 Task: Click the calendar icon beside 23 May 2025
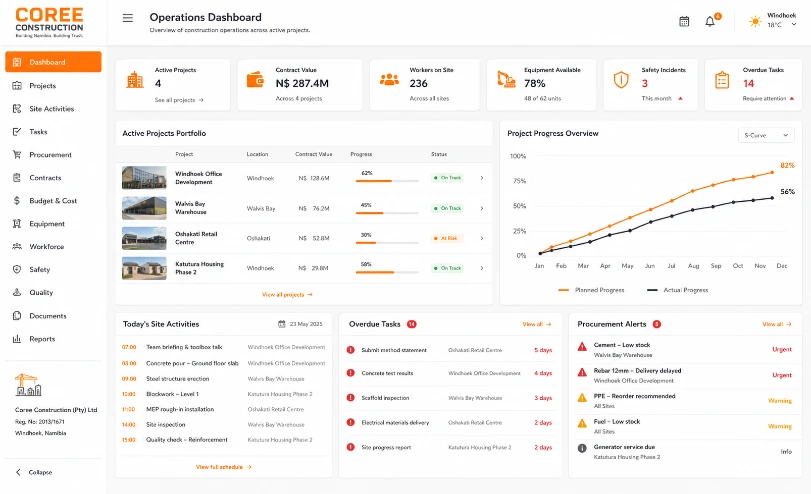click(x=282, y=324)
